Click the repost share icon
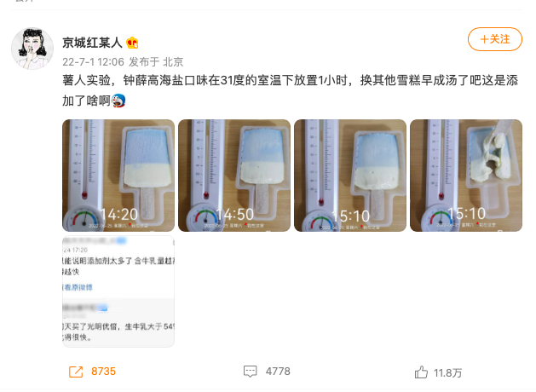The image size is (536, 392). click(76, 372)
